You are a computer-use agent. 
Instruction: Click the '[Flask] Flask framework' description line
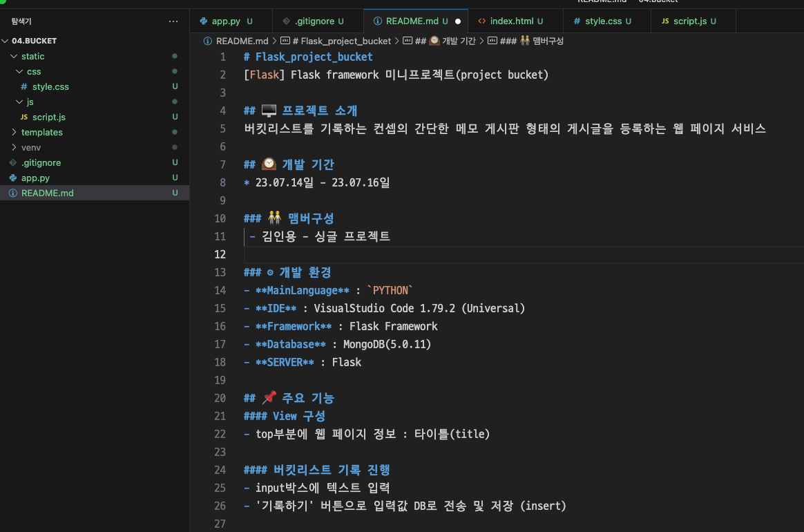tap(396, 75)
